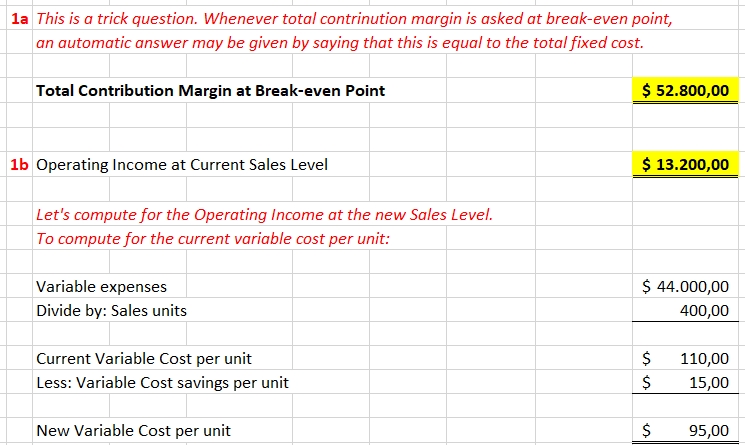Click the Variable expenses label cell
Image resolution: width=745 pixels, height=445 pixels.
(x=102, y=287)
